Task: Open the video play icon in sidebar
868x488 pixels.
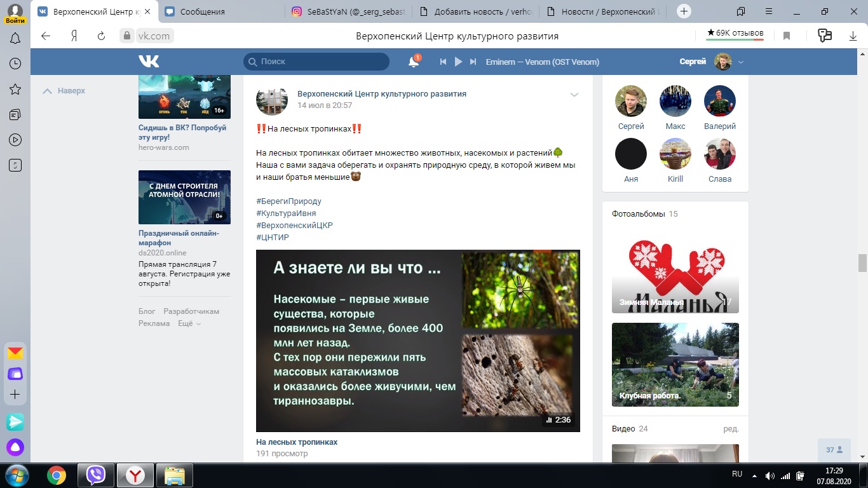Action: pos(15,140)
